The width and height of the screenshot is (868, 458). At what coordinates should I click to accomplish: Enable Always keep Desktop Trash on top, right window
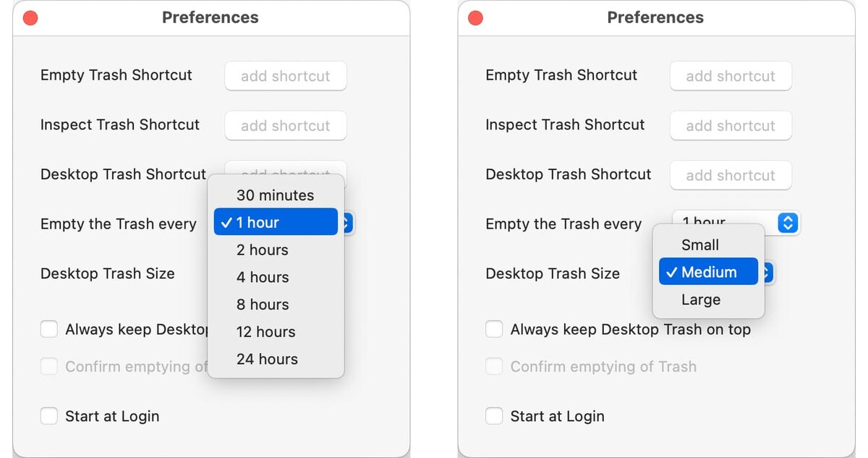494,330
